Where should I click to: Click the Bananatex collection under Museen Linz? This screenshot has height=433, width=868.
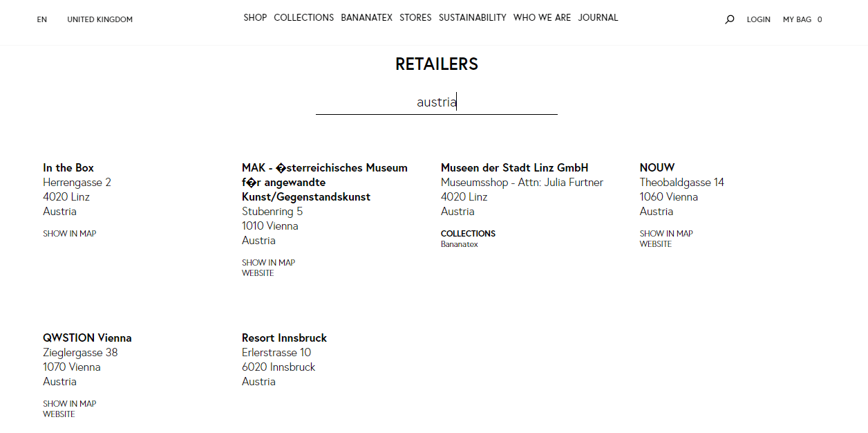point(460,244)
